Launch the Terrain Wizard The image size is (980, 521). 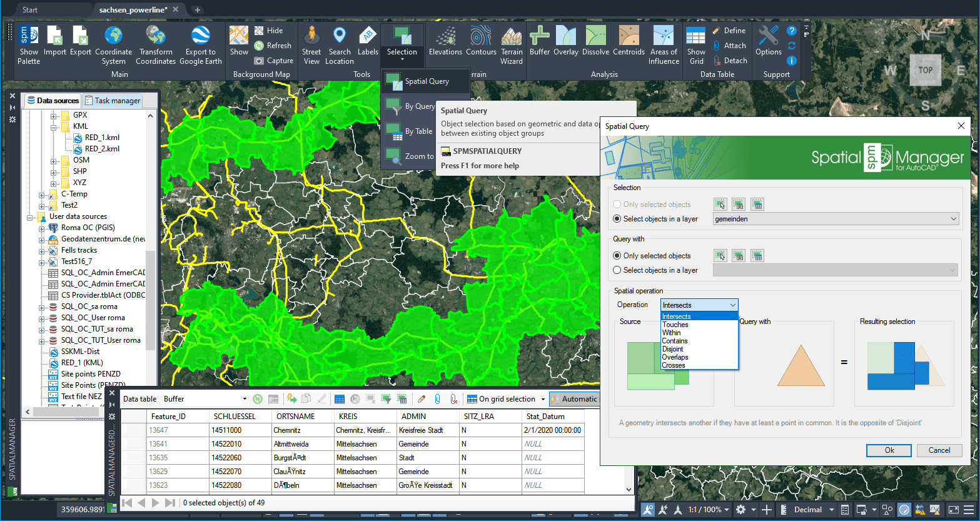click(512, 45)
